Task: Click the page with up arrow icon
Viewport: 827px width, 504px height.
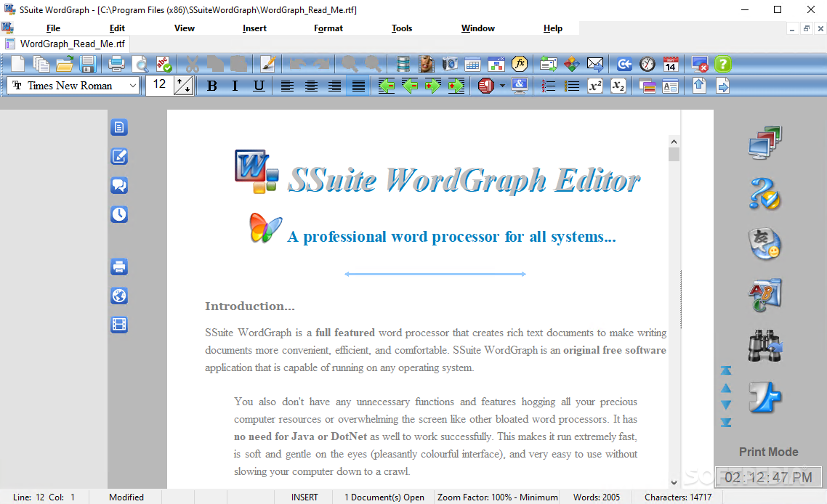Action: [699, 86]
